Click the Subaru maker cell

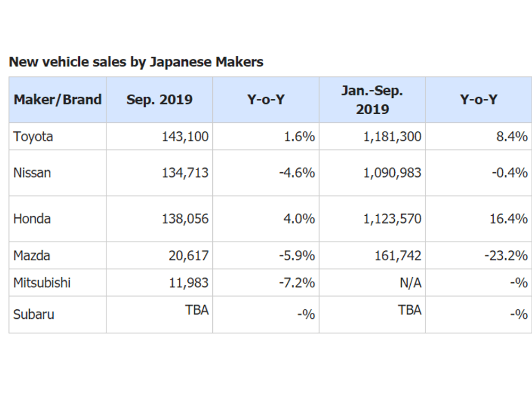34,314
